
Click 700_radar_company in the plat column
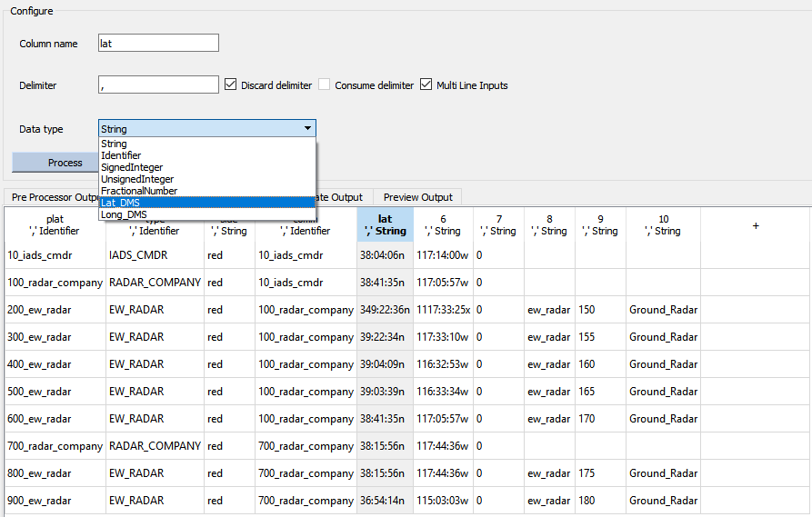point(55,446)
